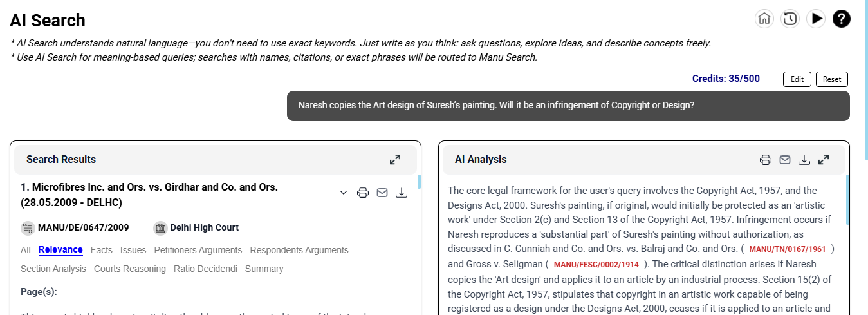Print the AI Analysis
868x315 pixels.
tap(765, 160)
